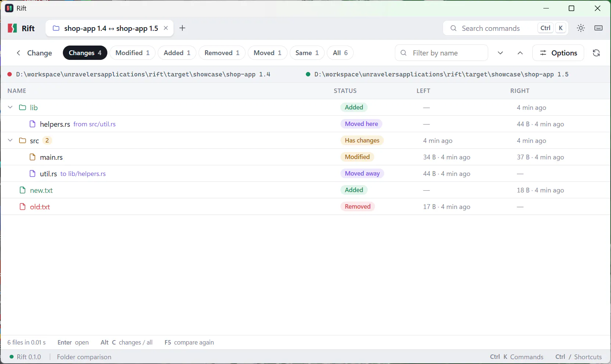Select the Changes 4 filter
This screenshot has height=364, width=611.
(85, 53)
